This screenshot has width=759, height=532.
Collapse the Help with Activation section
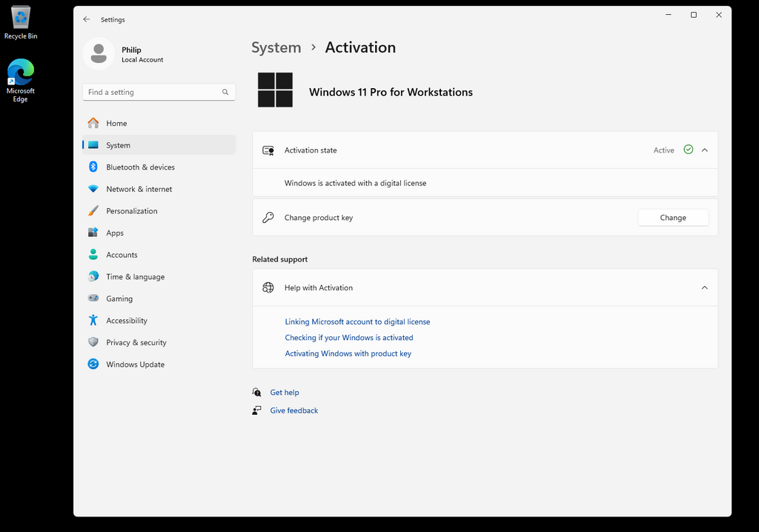pos(705,287)
